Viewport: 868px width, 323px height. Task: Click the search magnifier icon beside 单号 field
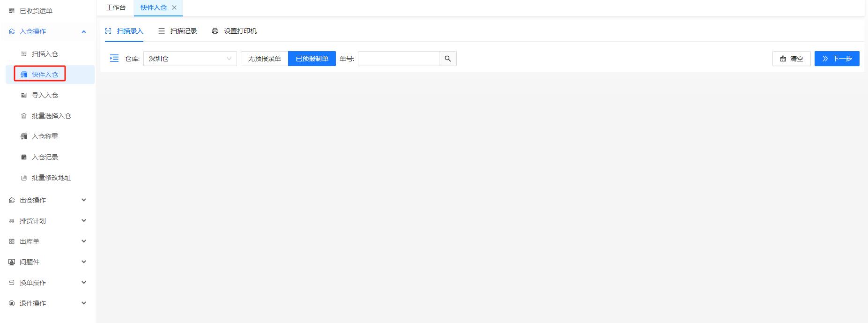click(x=447, y=59)
